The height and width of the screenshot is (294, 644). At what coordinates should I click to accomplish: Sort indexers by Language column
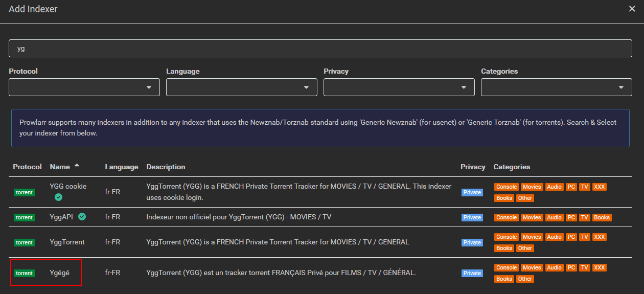tap(122, 167)
